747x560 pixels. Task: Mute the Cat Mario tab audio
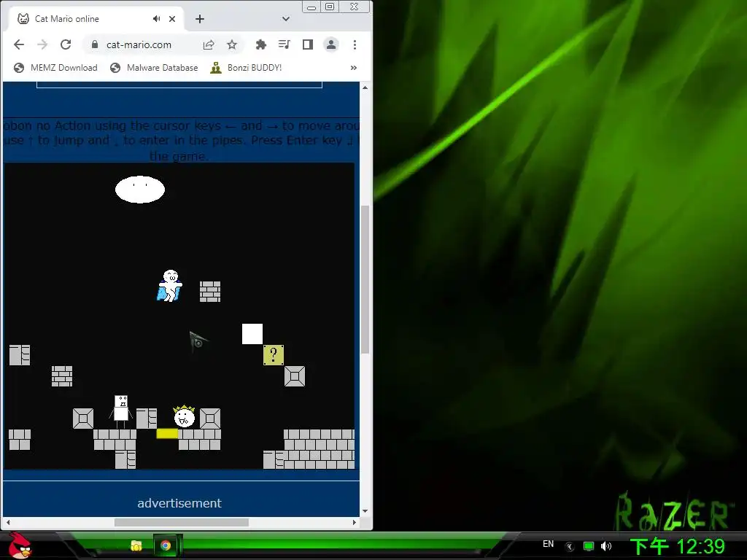point(156,19)
